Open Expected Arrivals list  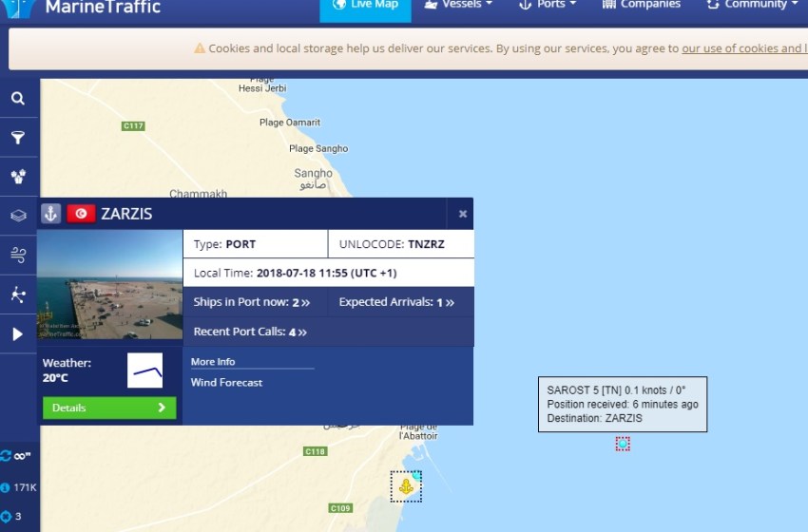pos(396,302)
